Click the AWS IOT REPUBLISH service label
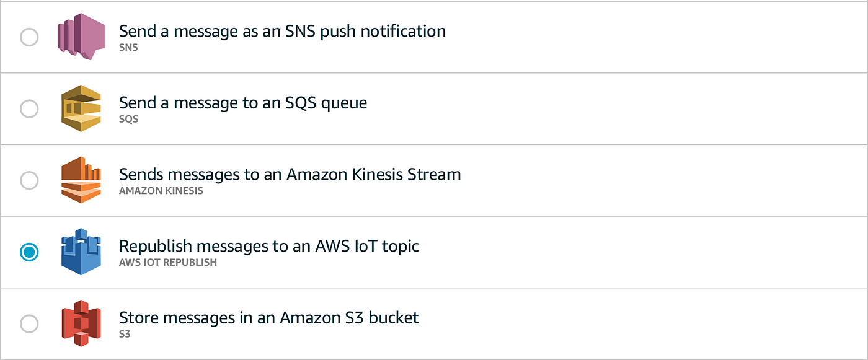Image resolution: width=868 pixels, height=360 pixels. click(168, 262)
